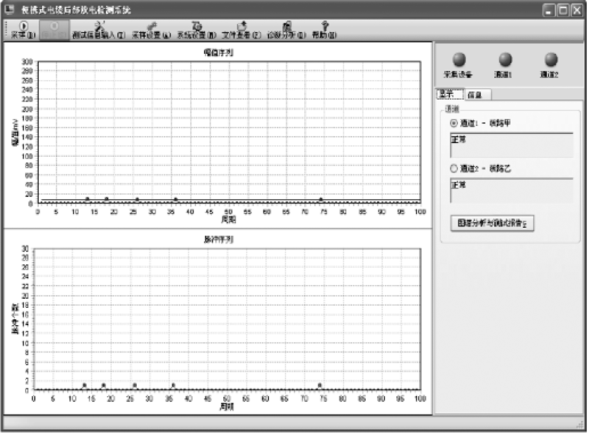The width and height of the screenshot is (589, 433).
Task: Click the 通道1 status indicator light
Action: point(505,59)
